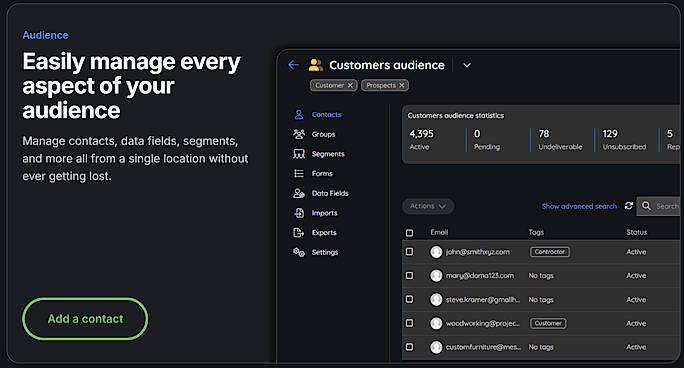This screenshot has height=368, width=684.
Task: Open the Groups menu item
Action: pyautogui.click(x=323, y=134)
